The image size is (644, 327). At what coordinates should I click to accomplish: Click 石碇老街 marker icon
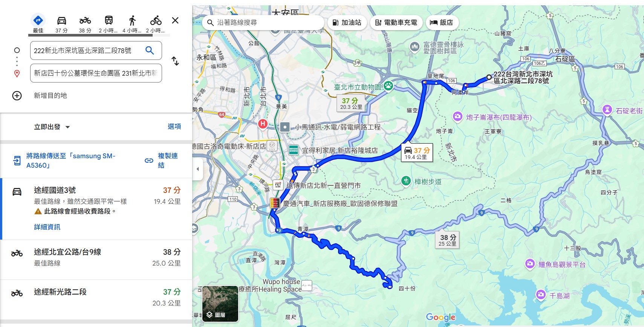607,110
